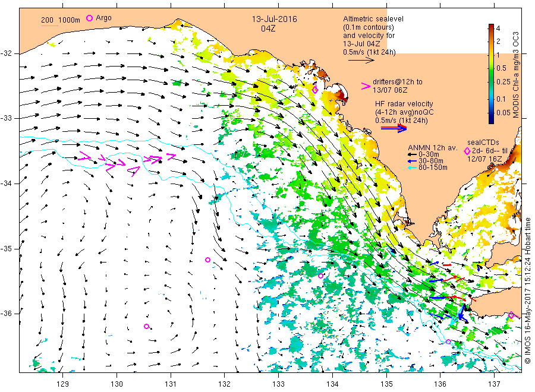Click the '200 1000m' depth contour label
This screenshot has width=535, height=392.
(61, 20)
